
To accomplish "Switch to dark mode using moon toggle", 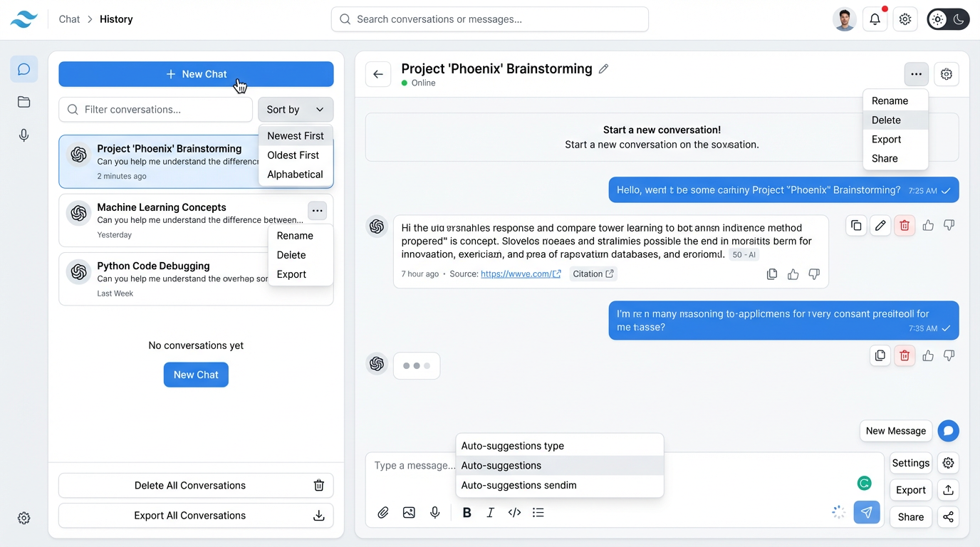I will (x=959, y=19).
